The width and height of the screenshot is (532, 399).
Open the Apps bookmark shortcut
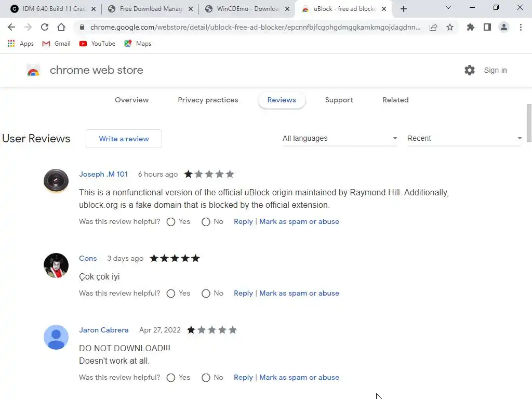[x=21, y=44]
